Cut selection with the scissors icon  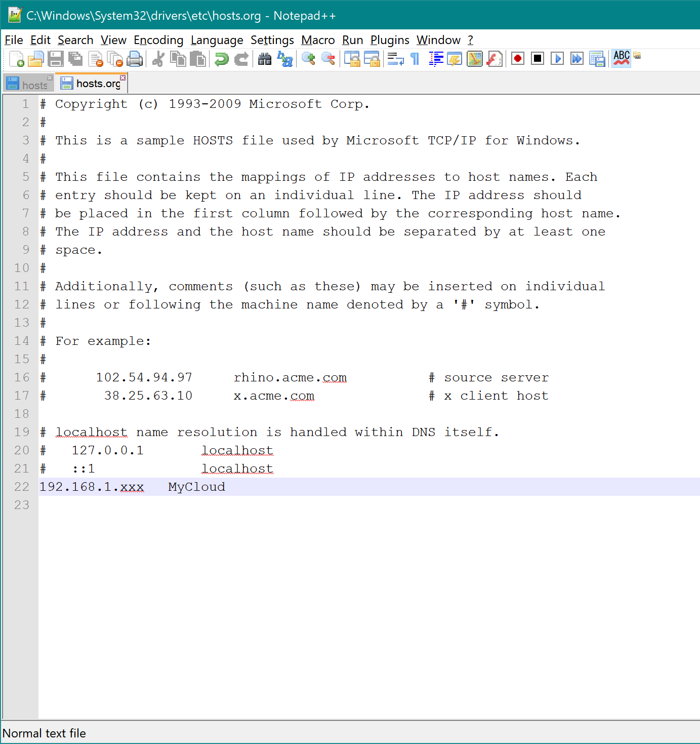coord(158,59)
